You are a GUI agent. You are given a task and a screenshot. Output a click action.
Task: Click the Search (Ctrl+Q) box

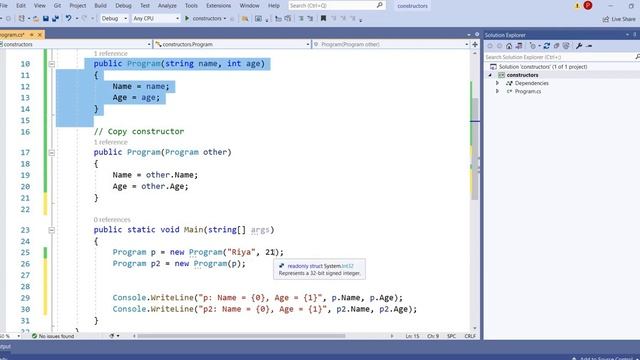pyautogui.click(x=336, y=6)
